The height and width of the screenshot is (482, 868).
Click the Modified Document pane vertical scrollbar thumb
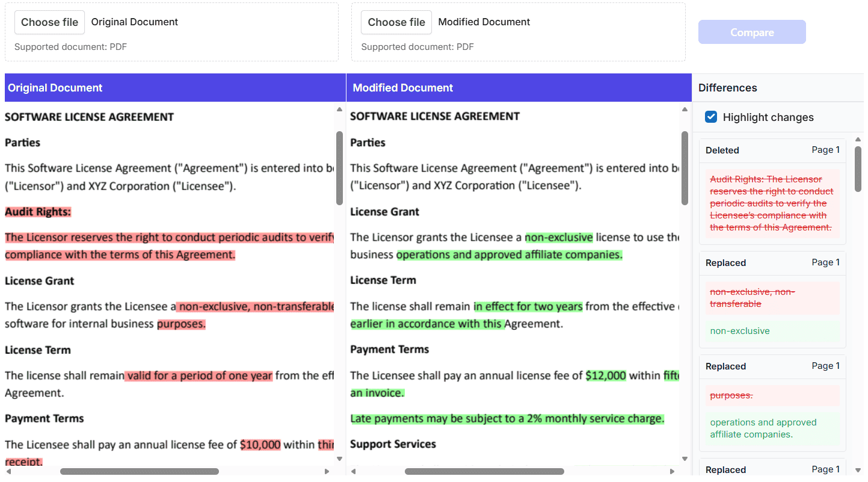coord(685,168)
